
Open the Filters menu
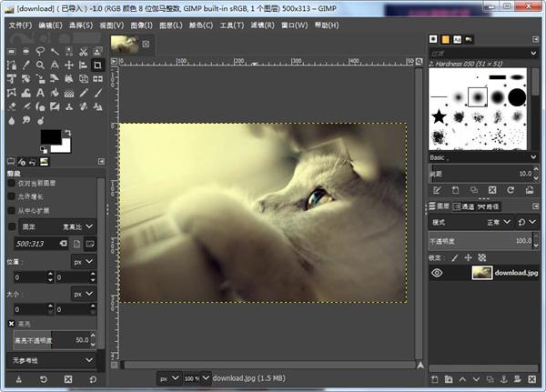tap(263, 25)
